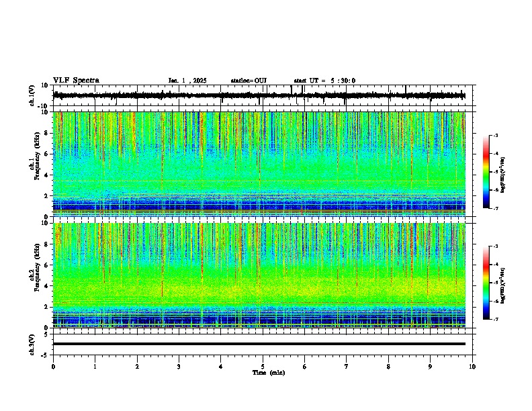Image resolution: width=532 pixels, height=411 pixels.
Task: Click the upper colorbar's log(PSD) label
Action: pos(502,175)
